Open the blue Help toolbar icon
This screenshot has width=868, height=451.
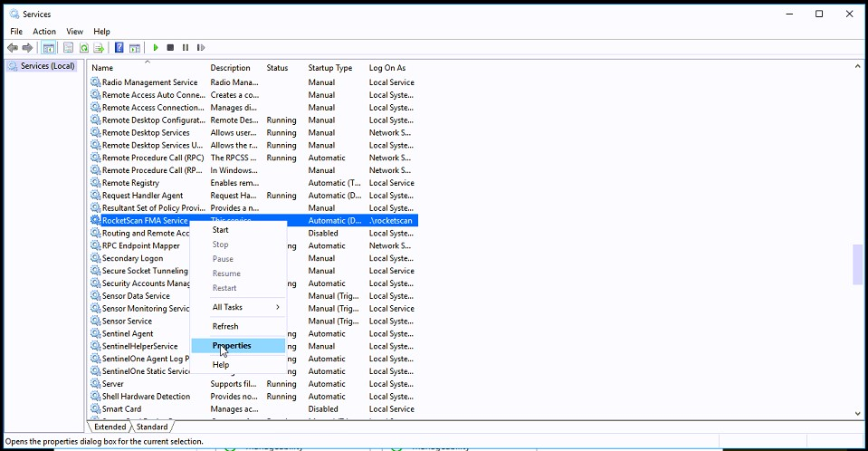pos(119,48)
